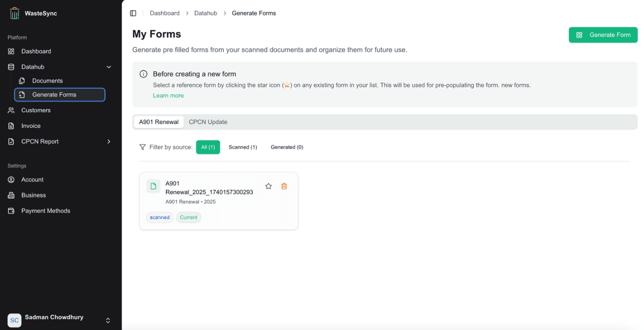Star the A901 Renewal form as reference

coord(268,186)
